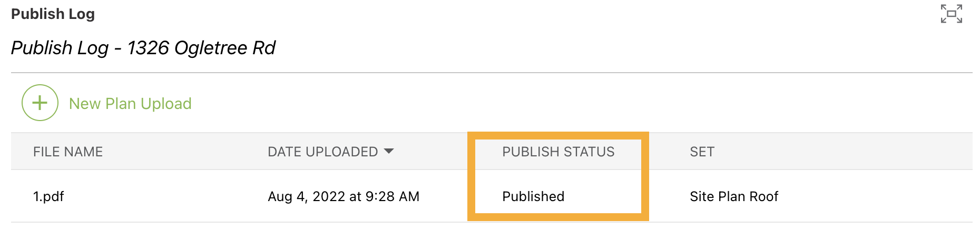This screenshot has width=980, height=239.
Task: Select the SET column header
Action: [702, 152]
